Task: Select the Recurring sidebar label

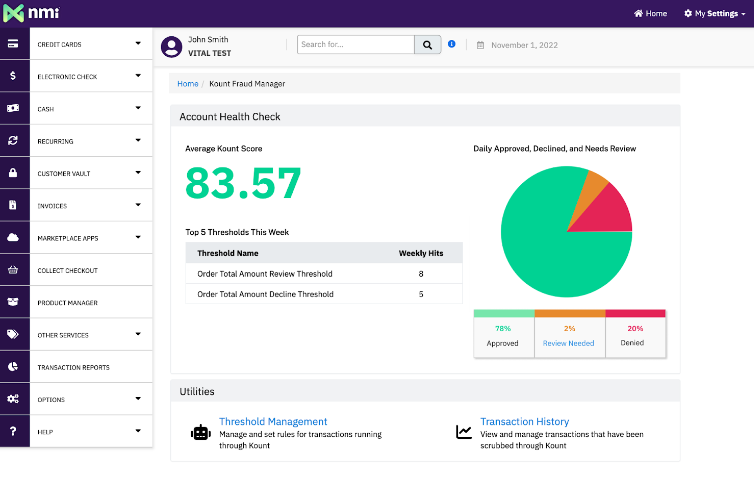Action: pyautogui.click(x=55, y=141)
